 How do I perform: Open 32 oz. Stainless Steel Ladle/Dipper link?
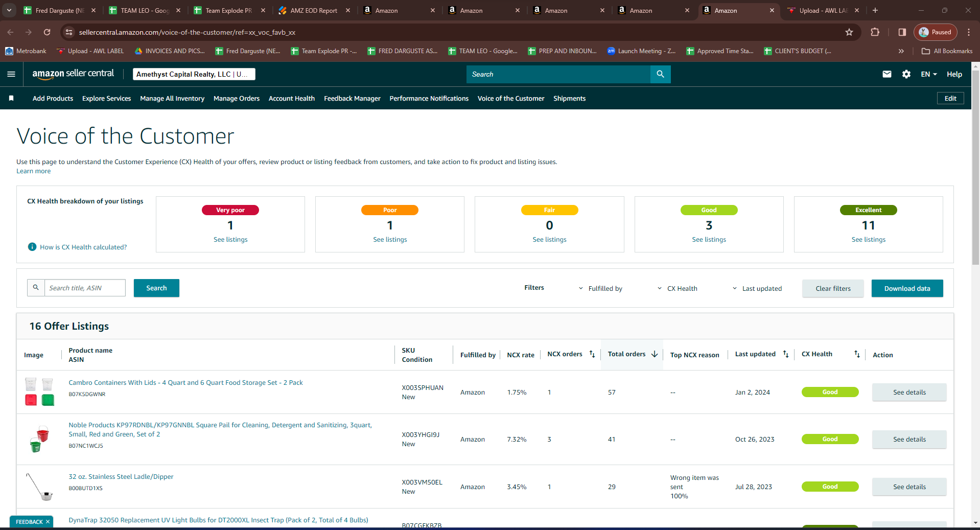pos(121,476)
